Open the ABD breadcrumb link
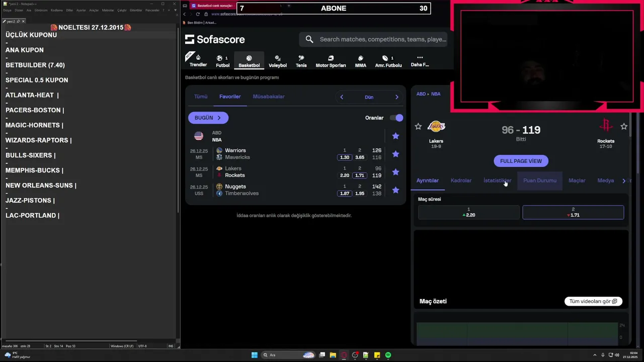Viewport: 644px width, 362px height. point(421,94)
